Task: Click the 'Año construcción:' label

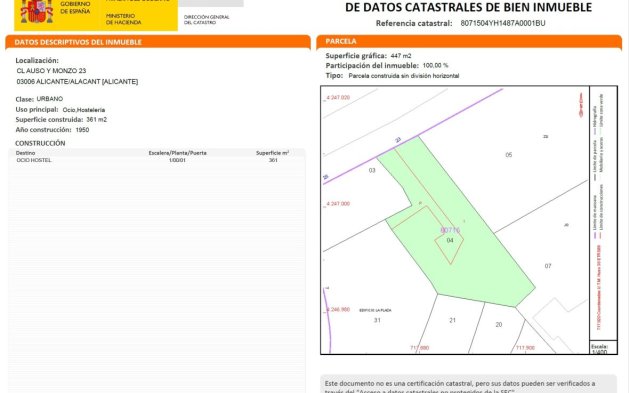Action: [x=43, y=130]
